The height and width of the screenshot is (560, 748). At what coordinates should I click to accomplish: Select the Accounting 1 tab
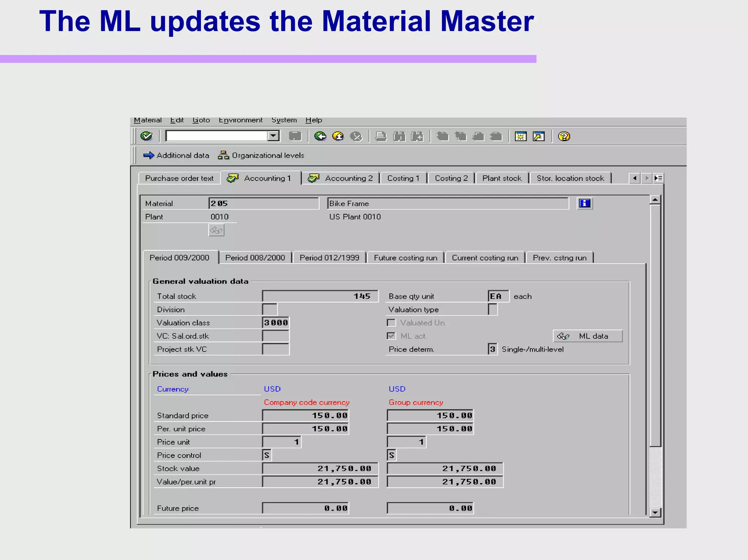[261, 178]
